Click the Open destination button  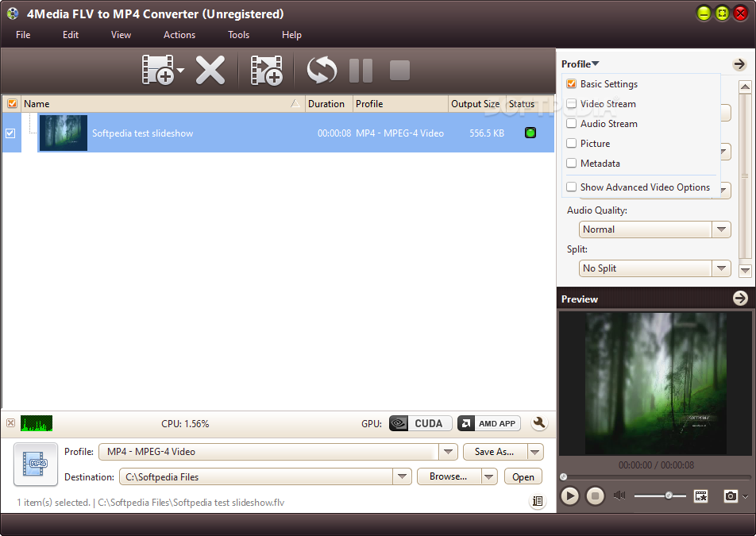click(523, 476)
